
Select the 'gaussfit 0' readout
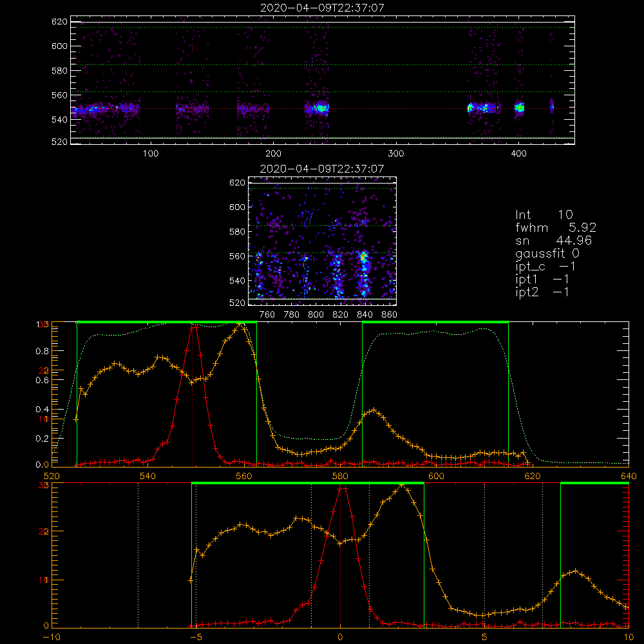pyautogui.click(x=547, y=253)
